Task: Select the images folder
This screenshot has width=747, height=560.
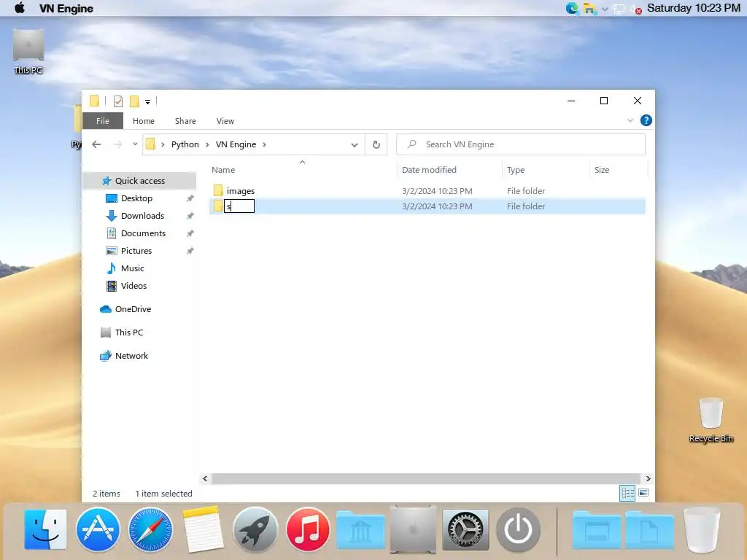Action: [x=241, y=191]
